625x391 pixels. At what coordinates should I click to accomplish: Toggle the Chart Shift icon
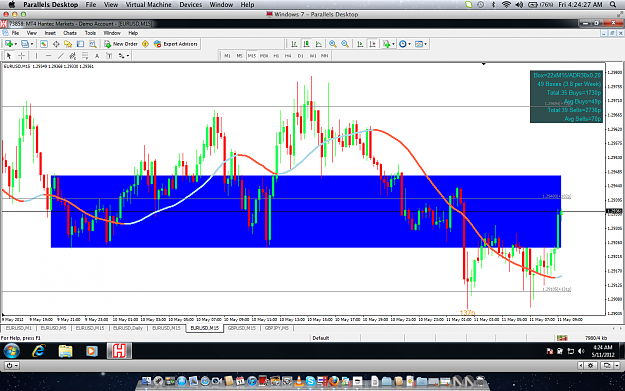373,44
